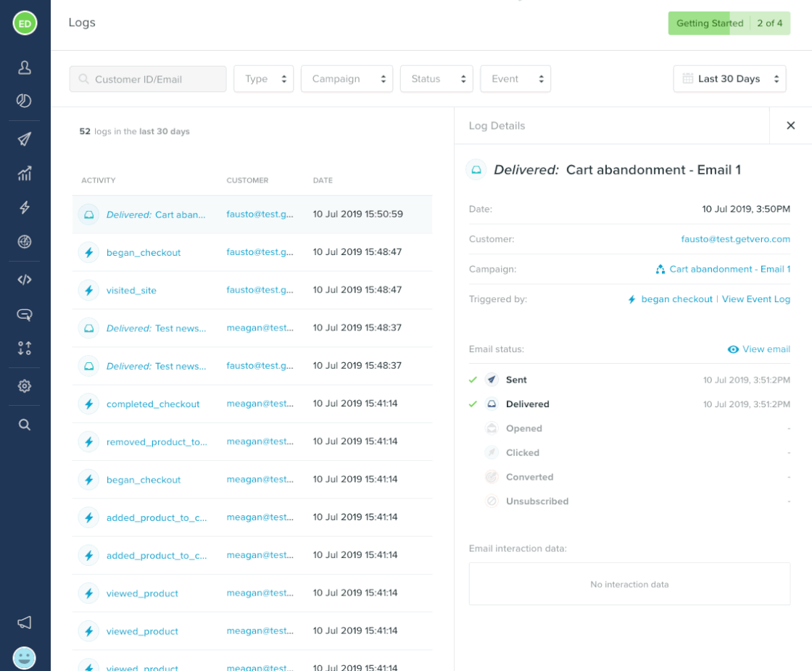This screenshot has height=671, width=812.
Task: Click the paper plane campaigns icon
Action: click(x=25, y=139)
